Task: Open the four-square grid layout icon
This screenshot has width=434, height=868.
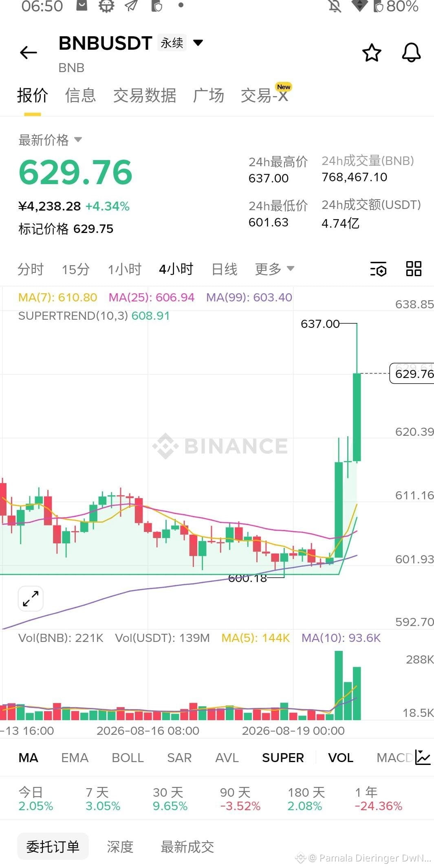Action: coord(414,269)
